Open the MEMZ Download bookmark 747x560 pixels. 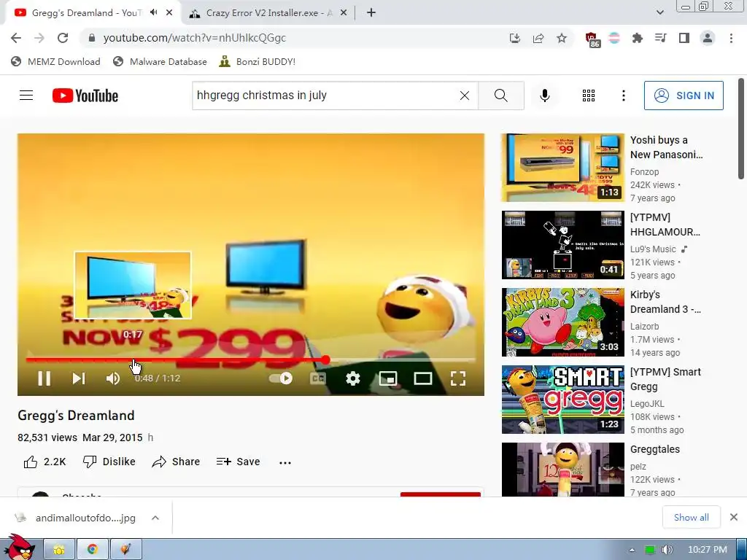(55, 61)
